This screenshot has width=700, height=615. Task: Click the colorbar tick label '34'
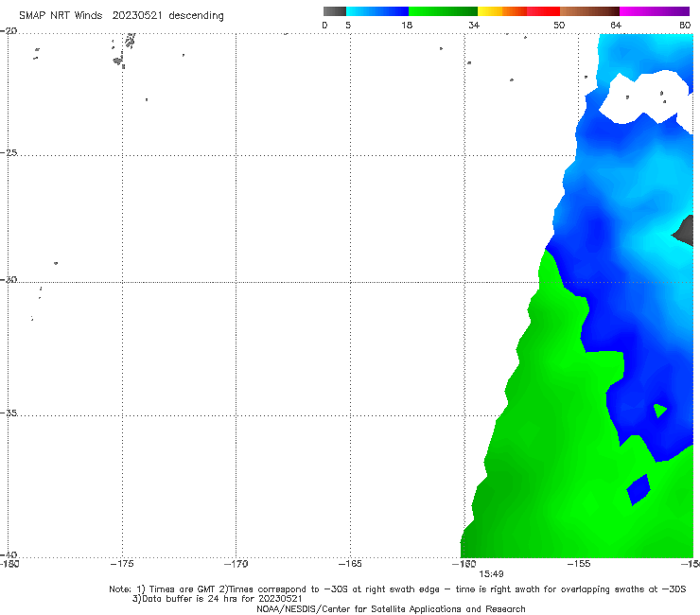[x=474, y=25]
